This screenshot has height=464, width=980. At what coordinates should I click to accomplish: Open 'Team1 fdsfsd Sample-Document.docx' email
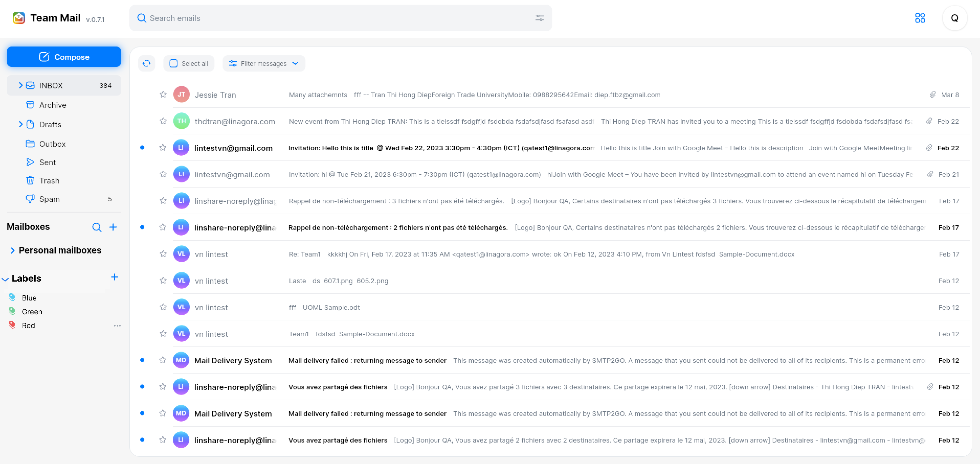[551, 334]
